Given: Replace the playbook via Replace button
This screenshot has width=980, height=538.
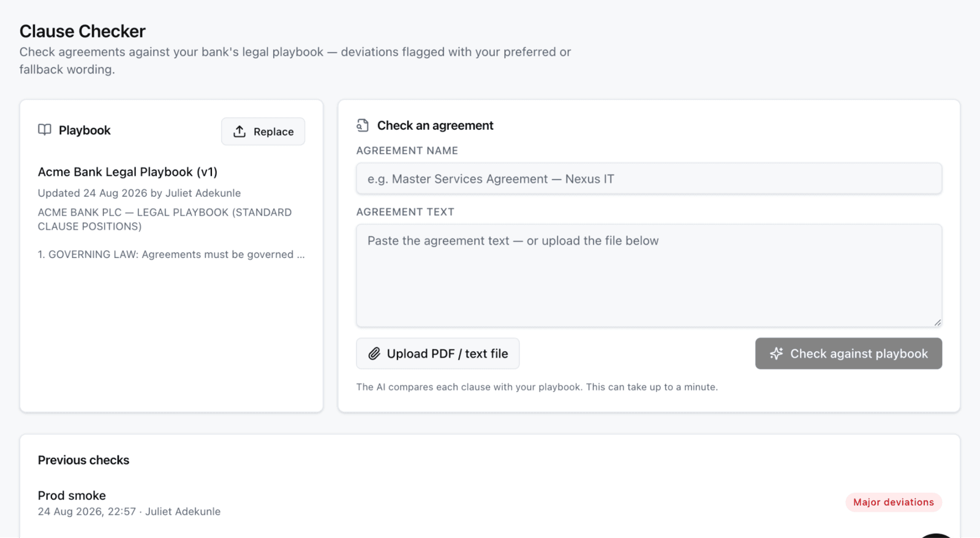Looking at the screenshot, I should click(263, 132).
